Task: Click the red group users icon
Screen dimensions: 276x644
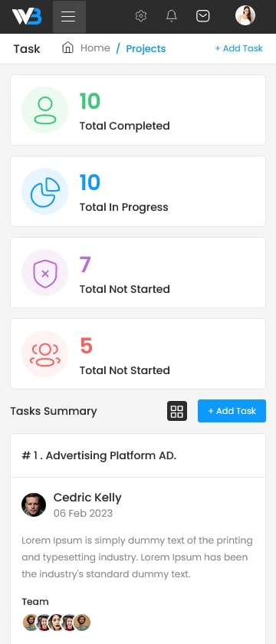Action: pyautogui.click(x=44, y=354)
